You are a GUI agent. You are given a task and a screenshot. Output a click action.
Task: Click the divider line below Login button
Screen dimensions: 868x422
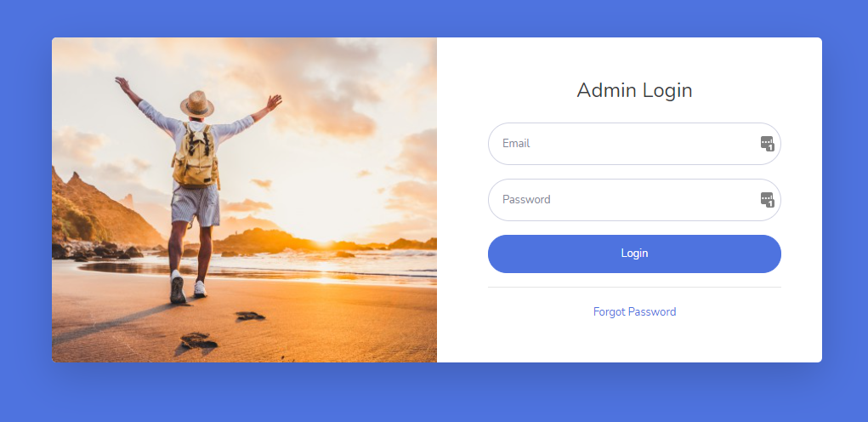[x=634, y=288]
